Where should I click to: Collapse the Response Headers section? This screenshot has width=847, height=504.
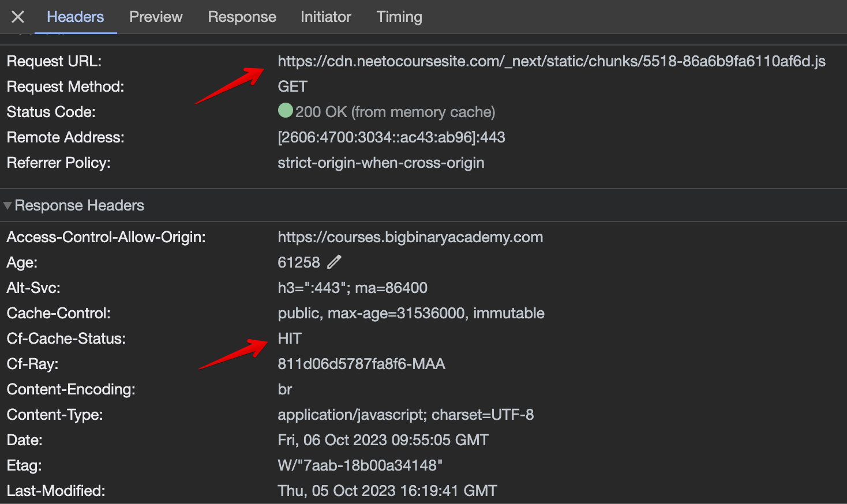coord(8,205)
